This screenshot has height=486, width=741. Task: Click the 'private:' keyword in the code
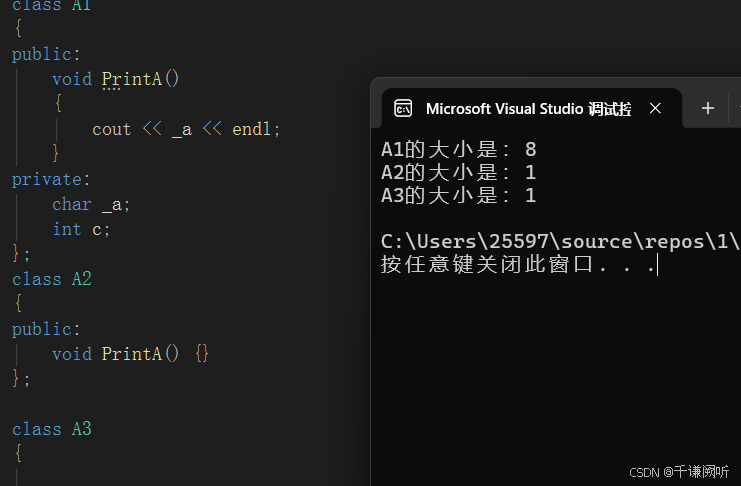tap(51, 180)
